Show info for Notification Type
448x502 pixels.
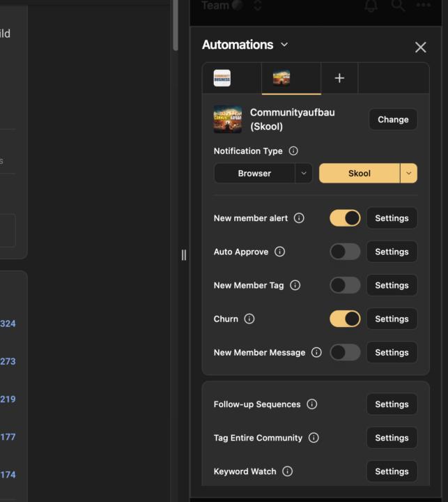[293, 151]
